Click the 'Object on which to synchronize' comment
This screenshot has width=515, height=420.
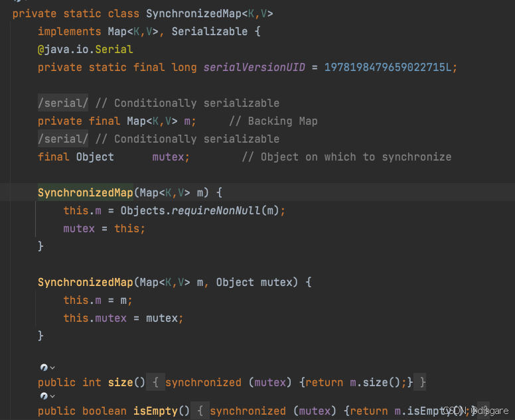[346, 157]
